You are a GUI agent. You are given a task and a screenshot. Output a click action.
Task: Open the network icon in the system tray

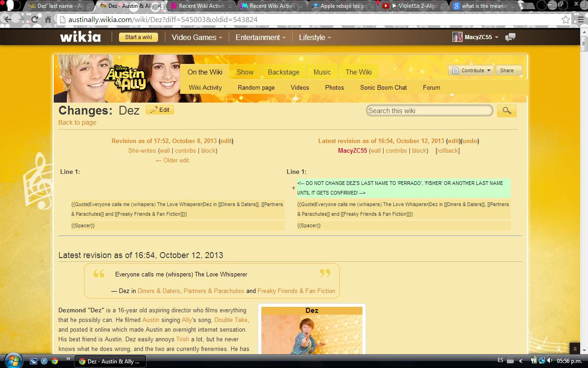coord(542,361)
